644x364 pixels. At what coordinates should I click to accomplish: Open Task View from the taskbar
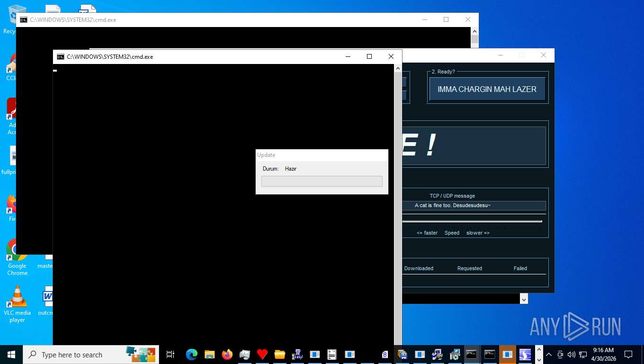point(170,355)
